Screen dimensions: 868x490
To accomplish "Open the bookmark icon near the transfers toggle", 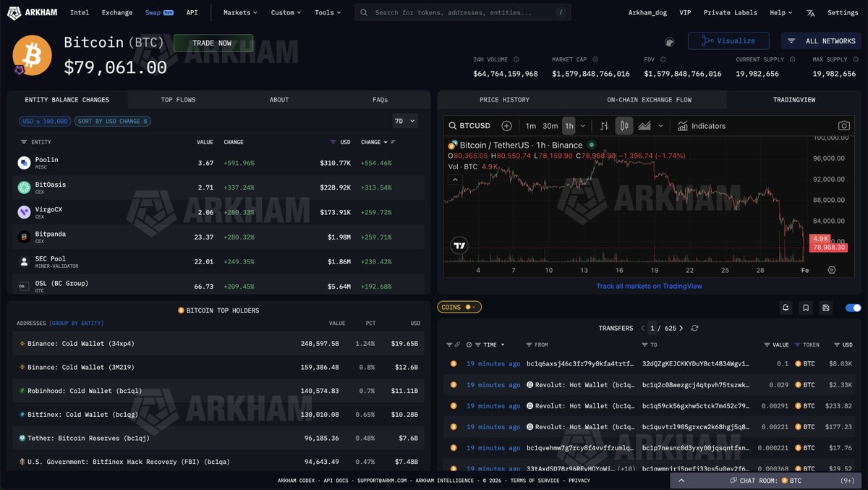I will 805,307.
